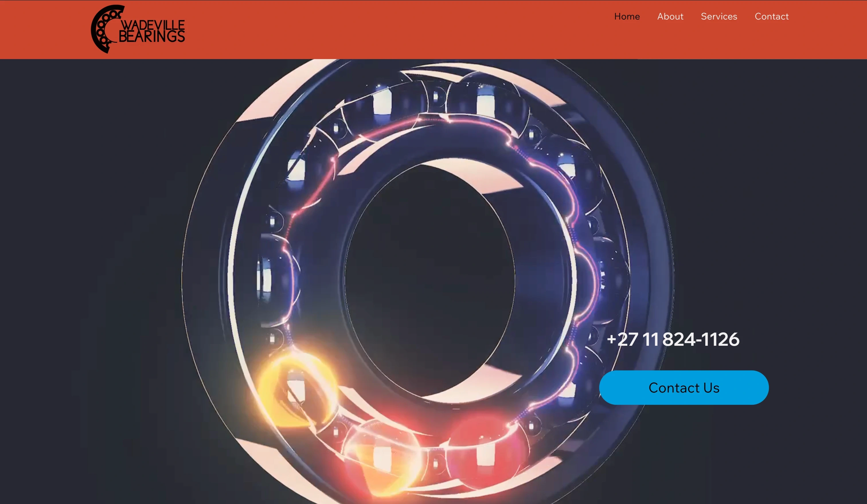Click the dark center hole of the bearing
Viewport: 867px width, 504px height.
click(x=430, y=280)
